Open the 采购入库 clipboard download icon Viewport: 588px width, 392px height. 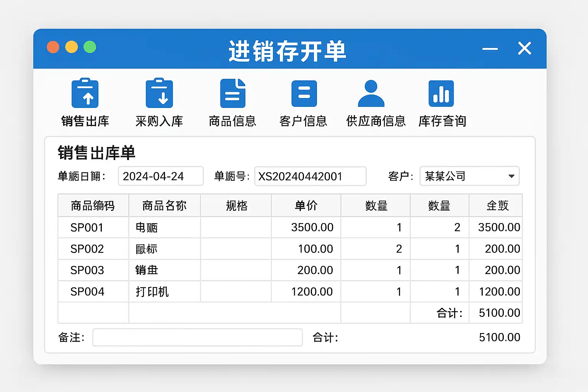159,93
